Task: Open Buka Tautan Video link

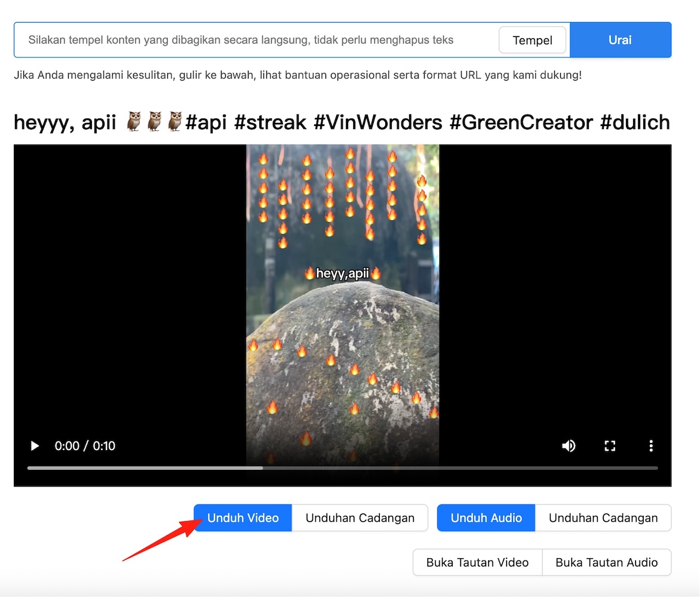Action: click(477, 562)
